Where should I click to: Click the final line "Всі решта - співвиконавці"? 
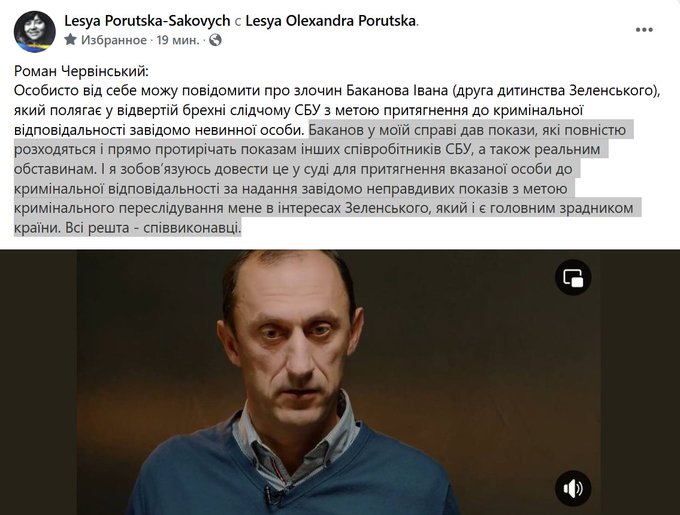point(153,228)
